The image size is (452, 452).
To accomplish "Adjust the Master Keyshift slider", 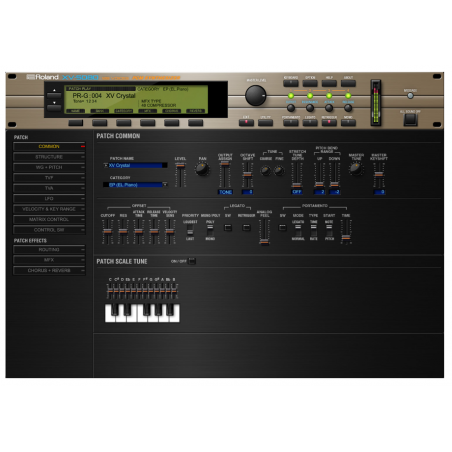I will click(x=379, y=174).
